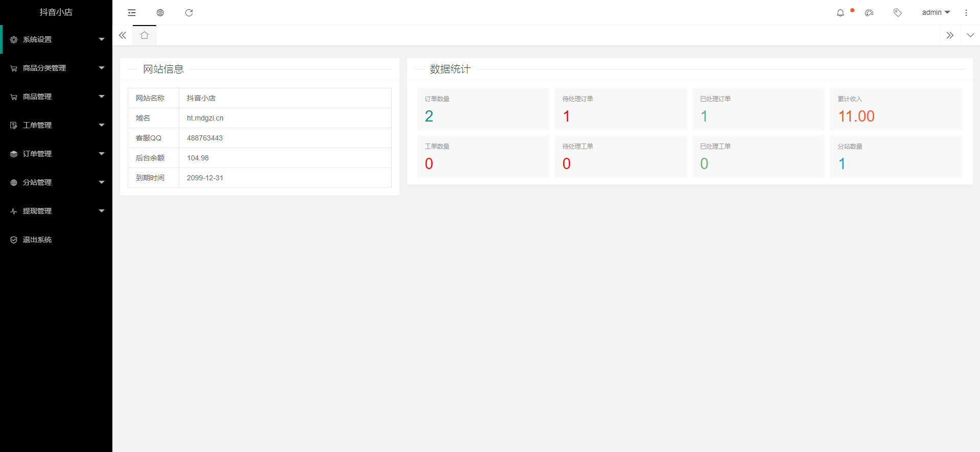Click the tag icon in the header
Viewport: 980px width, 452px height.
point(897,13)
